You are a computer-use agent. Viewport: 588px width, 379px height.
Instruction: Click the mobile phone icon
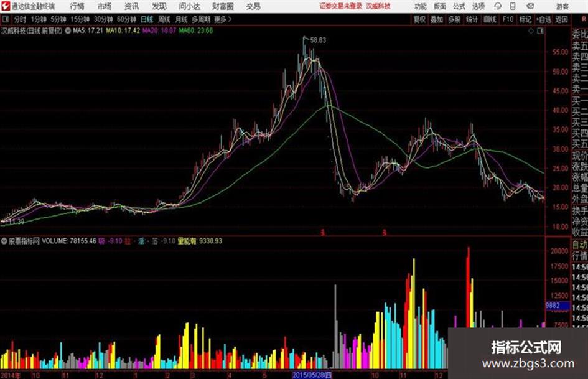[x=513, y=6]
